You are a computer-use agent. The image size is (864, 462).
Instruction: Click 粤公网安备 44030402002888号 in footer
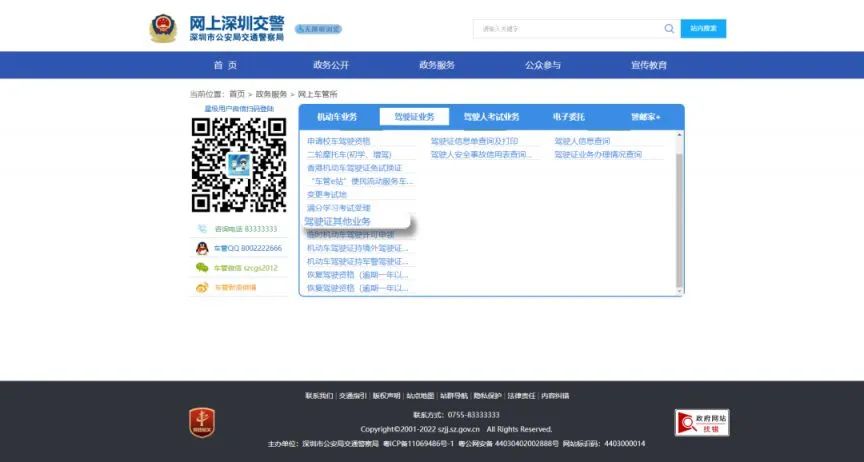[x=508, y=444]
